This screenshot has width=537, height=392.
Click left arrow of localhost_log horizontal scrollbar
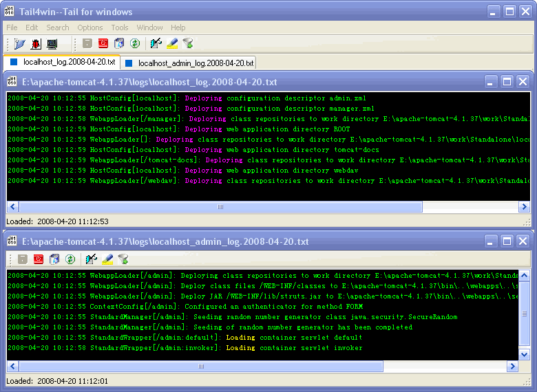(x=13, y=206)
